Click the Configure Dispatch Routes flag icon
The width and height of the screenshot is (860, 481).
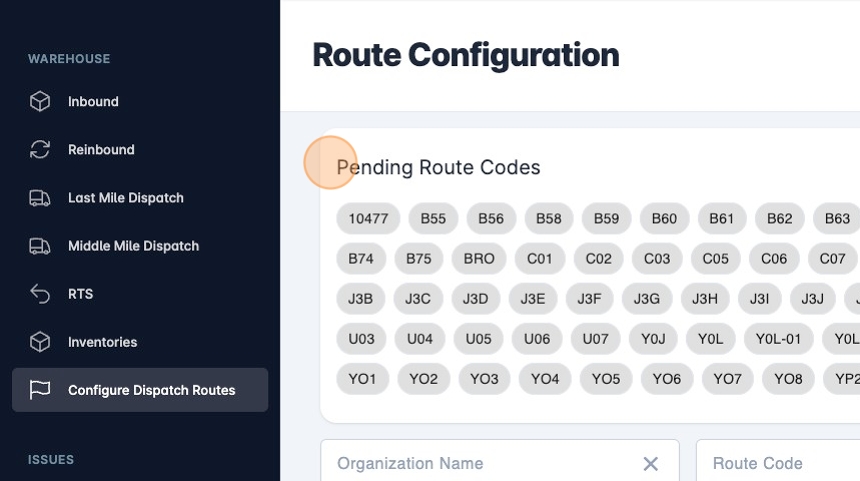point(40,390)
